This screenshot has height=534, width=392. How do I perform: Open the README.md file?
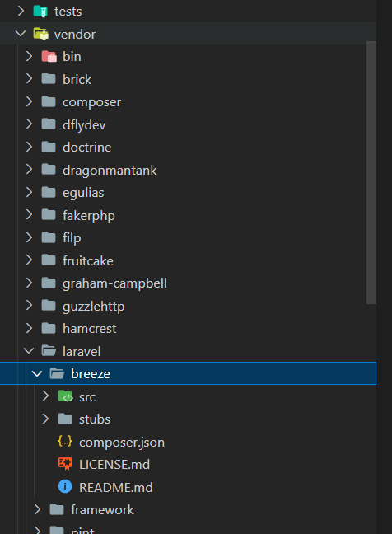pyautogui.click(x=115, y=487)
